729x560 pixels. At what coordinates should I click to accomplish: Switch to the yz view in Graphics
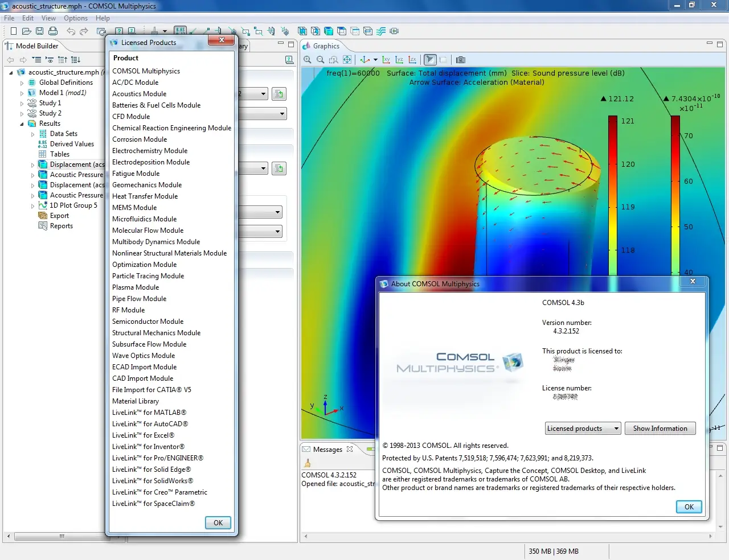click(x=399, y=60)
